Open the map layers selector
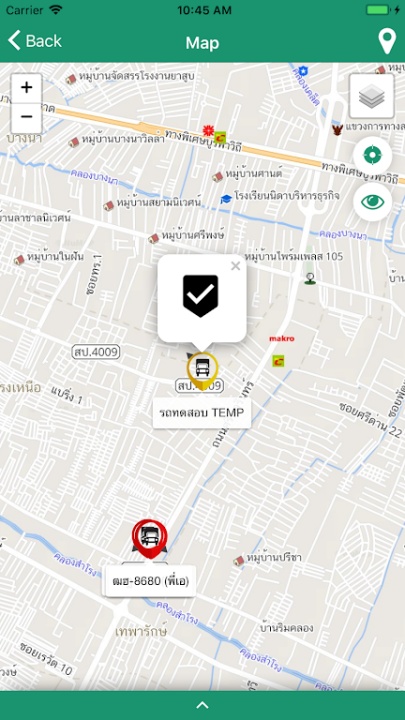 [x=371, y=96]
